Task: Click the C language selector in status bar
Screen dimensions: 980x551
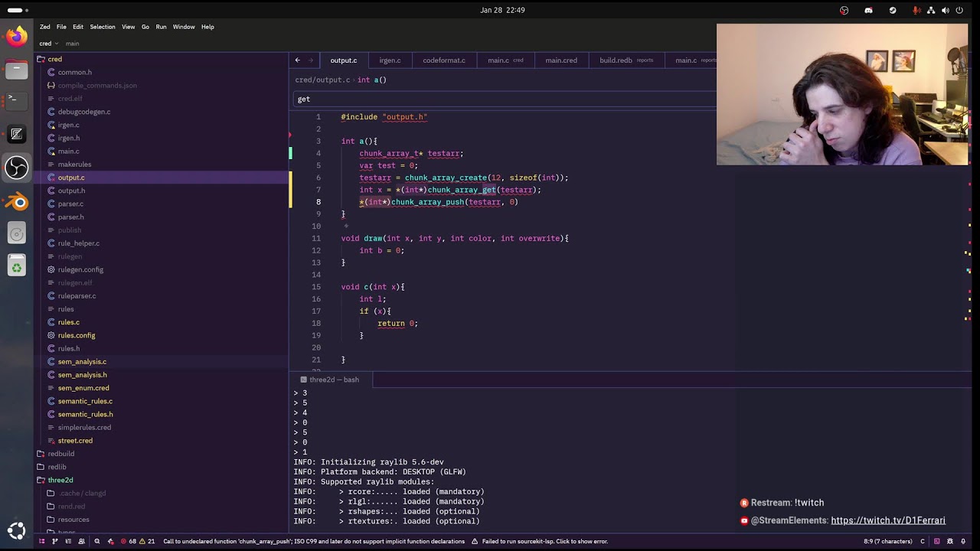Action: pos(922,541)
